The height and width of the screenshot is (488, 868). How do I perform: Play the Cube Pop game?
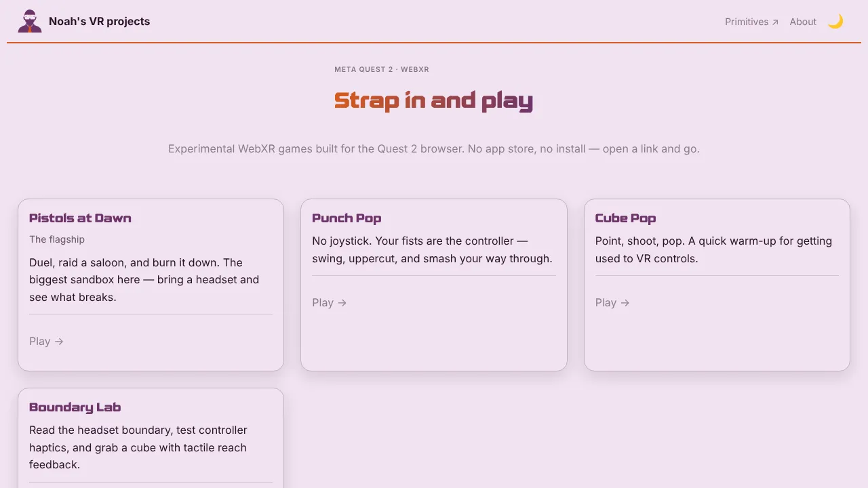(612, 302)
